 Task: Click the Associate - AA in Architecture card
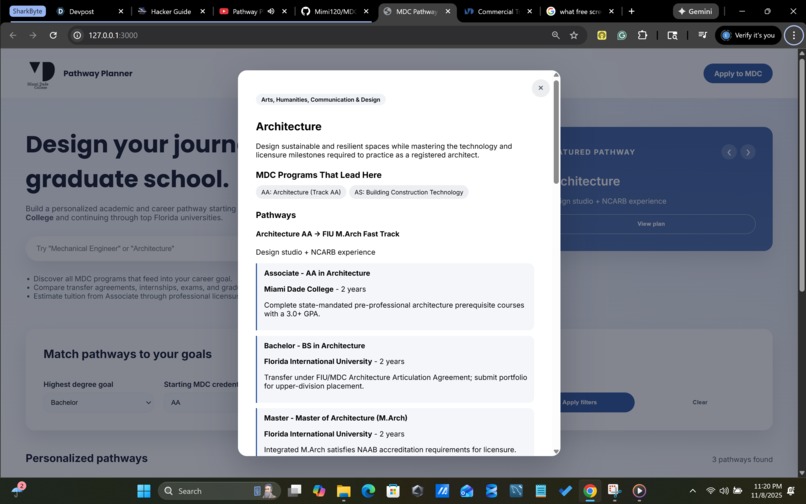pos(395,297)
